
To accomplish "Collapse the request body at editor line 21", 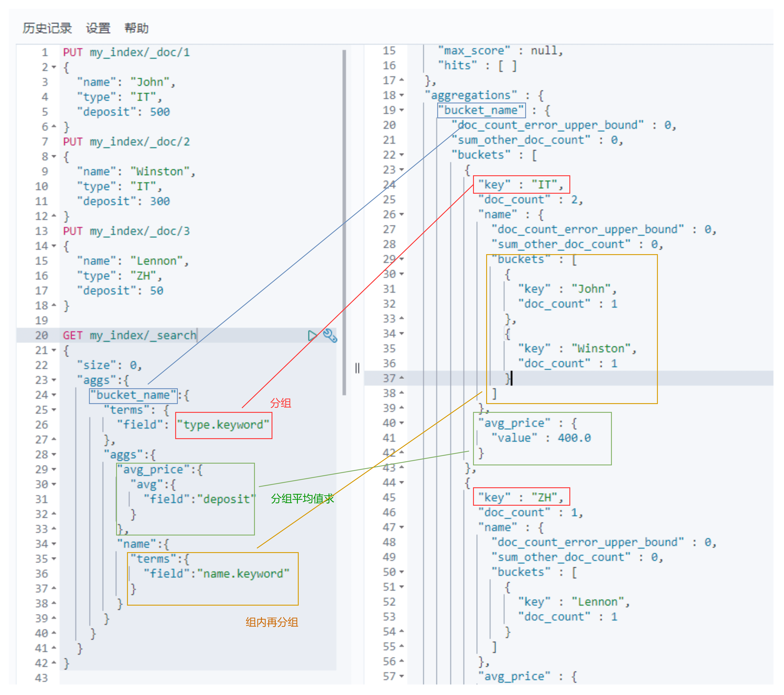I will point(54,350).
